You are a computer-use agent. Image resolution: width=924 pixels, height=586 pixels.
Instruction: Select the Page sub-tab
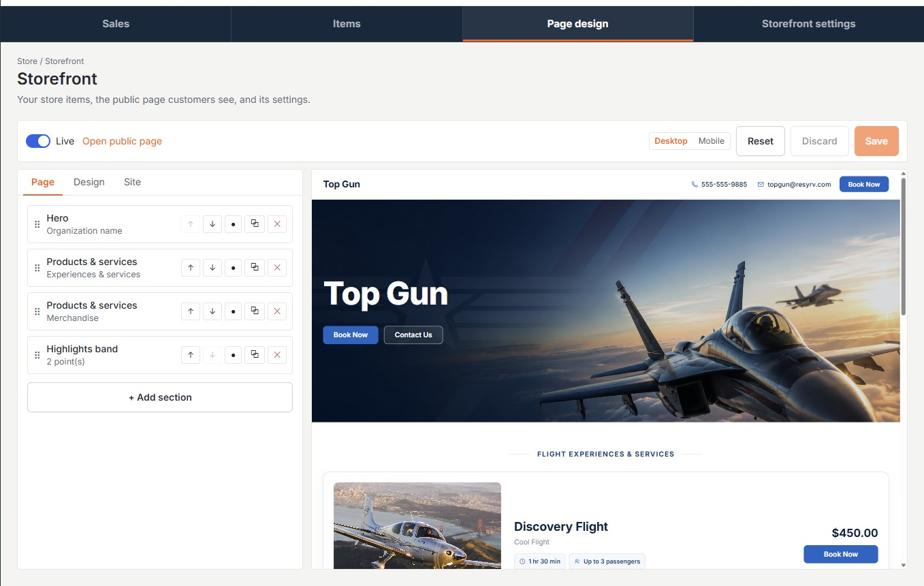43,182
